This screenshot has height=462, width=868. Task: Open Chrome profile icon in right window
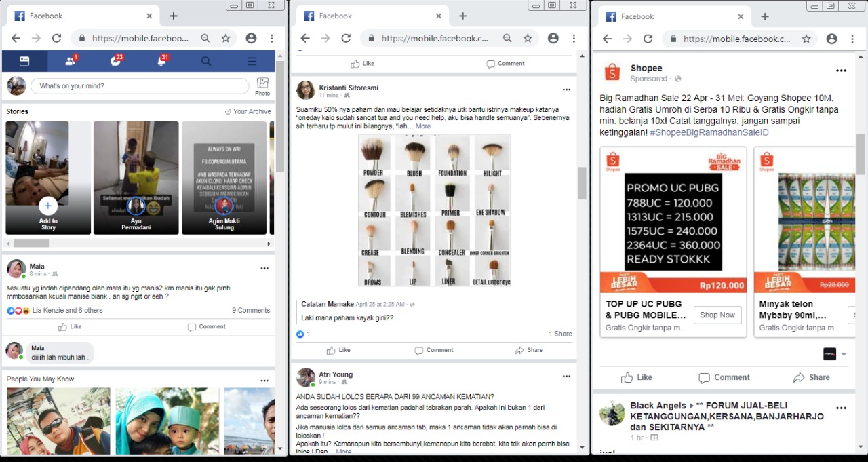pyautogui.click(x=832, y=39)
